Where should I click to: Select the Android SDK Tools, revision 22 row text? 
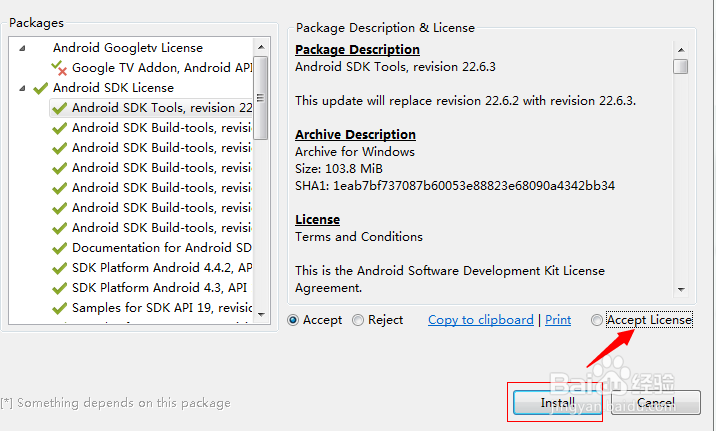pyautogui.click(x=162, y=108)
